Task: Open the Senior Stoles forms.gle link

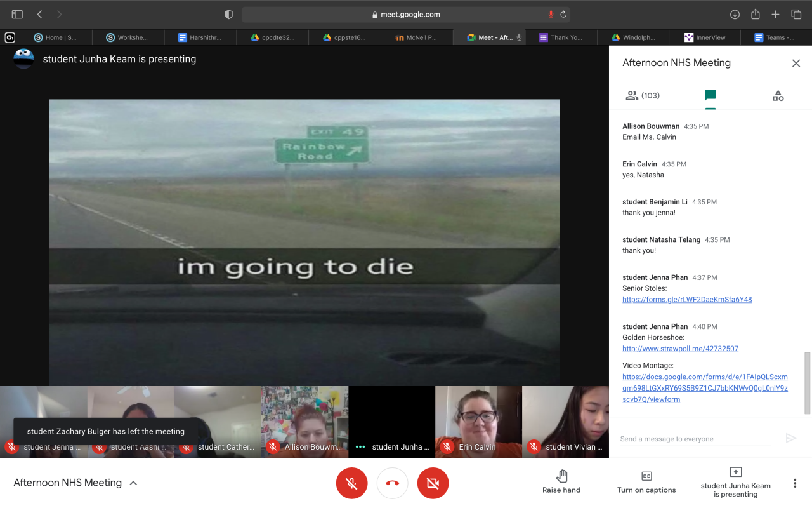Action: [687, 300]
